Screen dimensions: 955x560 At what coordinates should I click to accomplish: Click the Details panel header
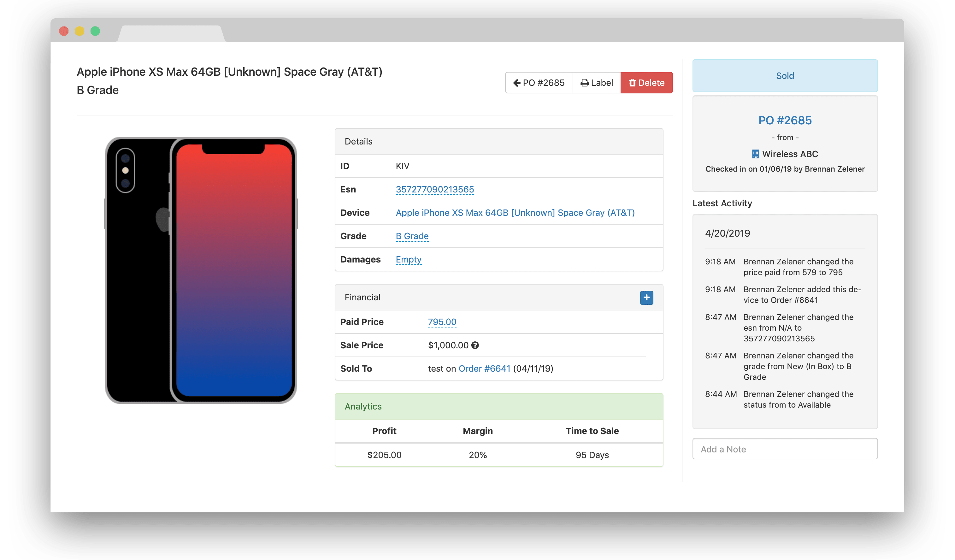[499, 141]
